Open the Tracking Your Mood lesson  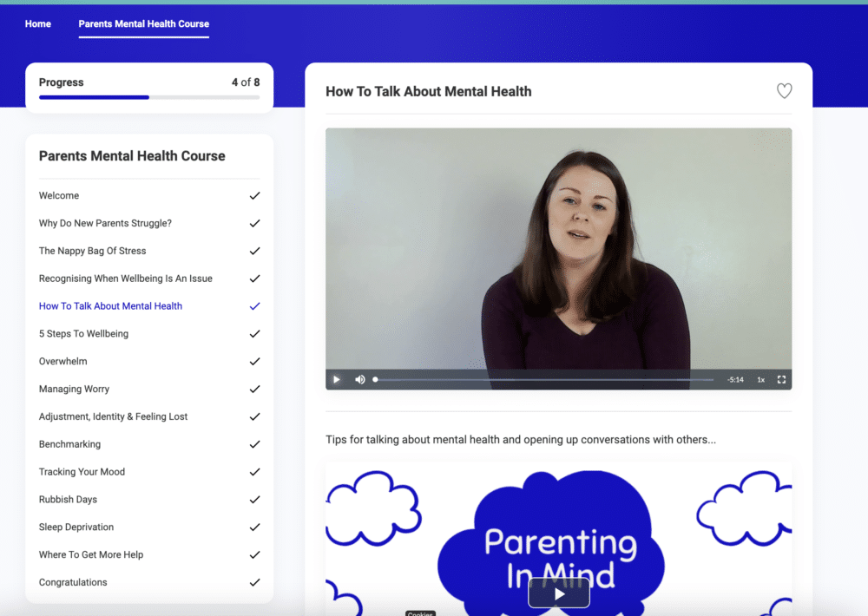pos(82,472)
